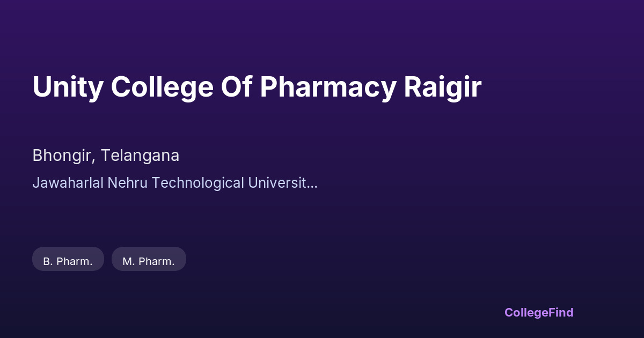Screen dimensions: 644x338
Task: Click the word Nehru in the university name
Action: [x=130, y=183]
